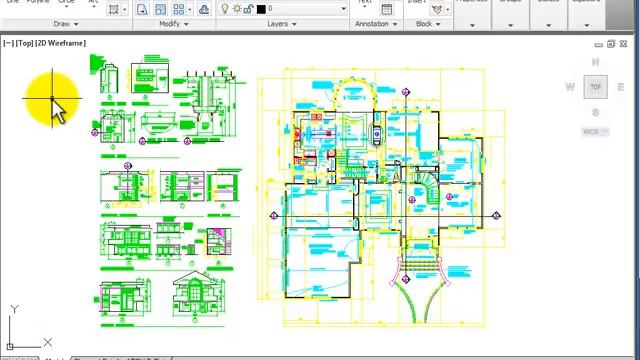
Task: Click the UCS origin icon
Action: [x=10, y=347]
